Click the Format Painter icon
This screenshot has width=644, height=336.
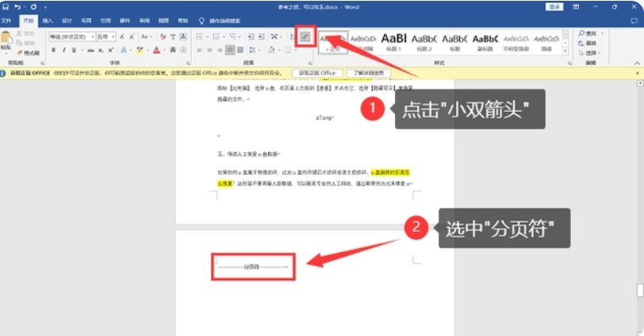pyautogui.click(x=30, y=52)
